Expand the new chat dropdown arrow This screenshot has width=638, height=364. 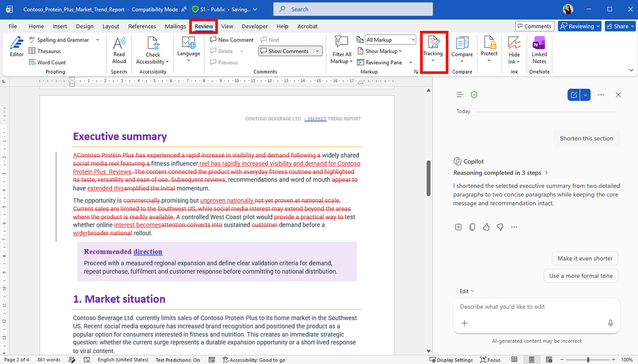click(x=585, y=95)
